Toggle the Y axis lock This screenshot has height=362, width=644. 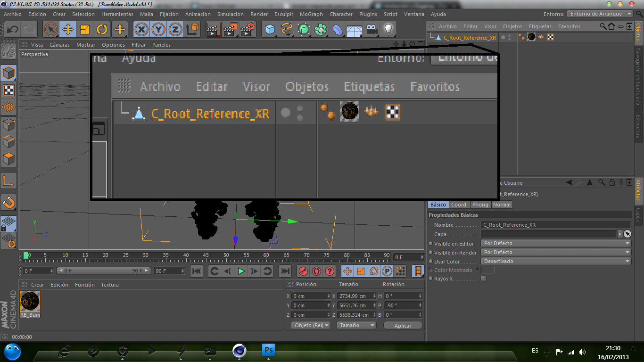[158, 30]
